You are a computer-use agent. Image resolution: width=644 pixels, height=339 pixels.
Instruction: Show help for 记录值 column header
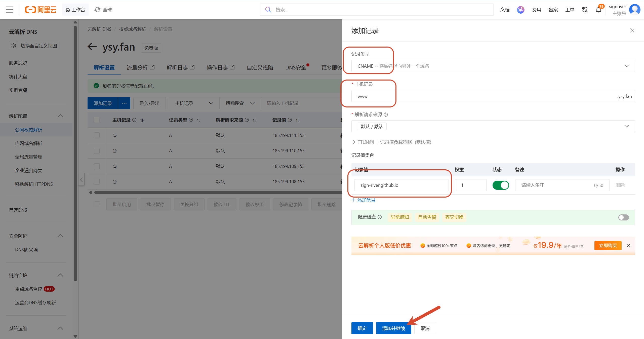coord(290,120)
